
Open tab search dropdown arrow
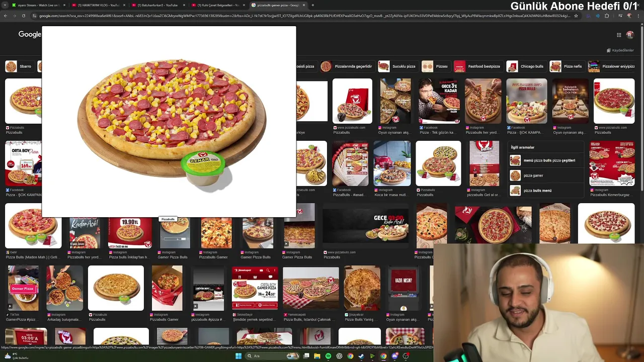point(5,5)
